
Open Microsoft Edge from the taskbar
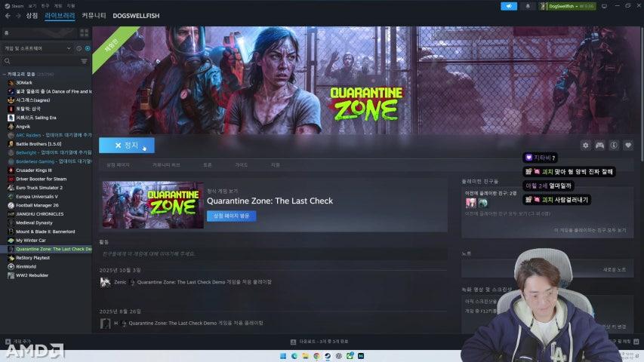tap(294, 356)
